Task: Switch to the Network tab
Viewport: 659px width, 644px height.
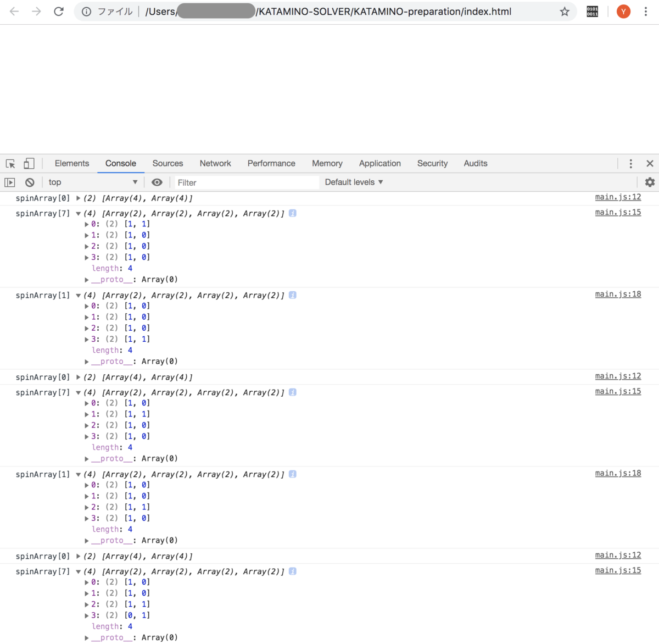Action: (215, 163)
